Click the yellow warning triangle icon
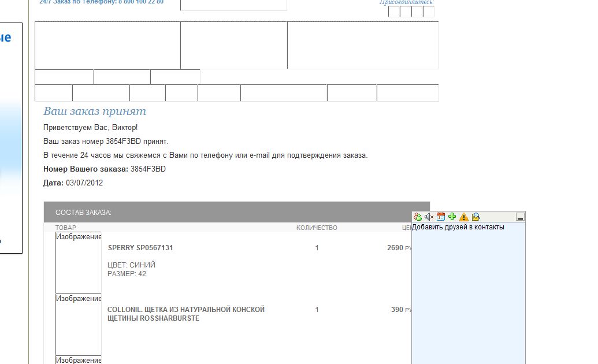 coord(464,217)
